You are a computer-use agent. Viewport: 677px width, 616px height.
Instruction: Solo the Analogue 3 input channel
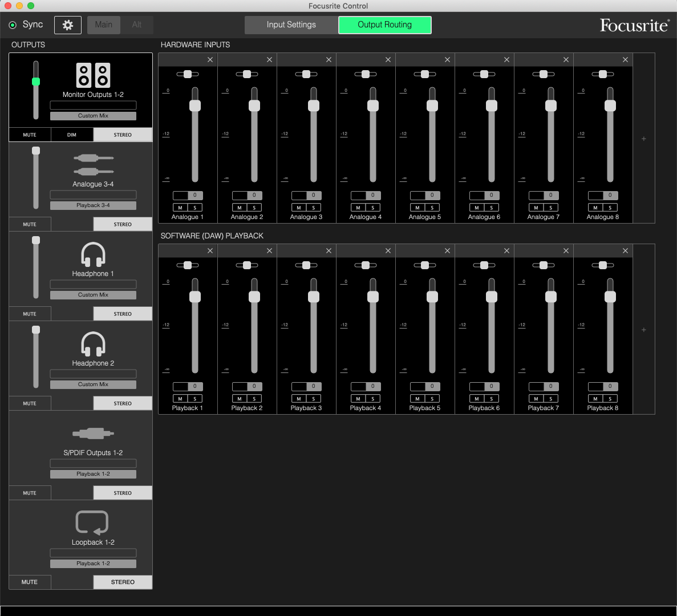314,208
